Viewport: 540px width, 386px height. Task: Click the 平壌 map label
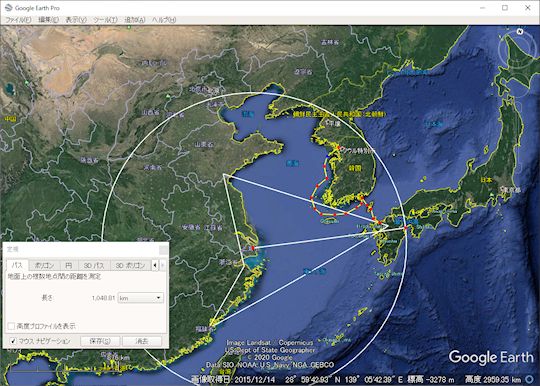coord(334,123)
